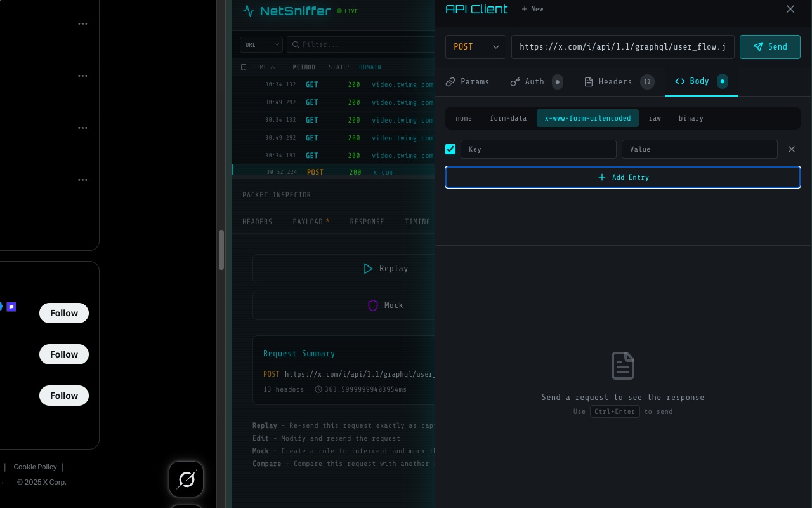Choose the none body type
This screenshot has height=508, width=812.
[464, 118]
